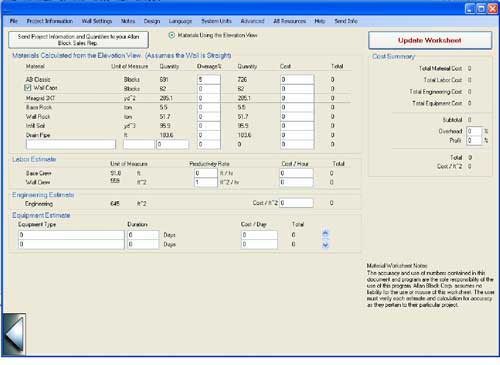
Task: Click the blank custom material name field
Action: (71, 144)
